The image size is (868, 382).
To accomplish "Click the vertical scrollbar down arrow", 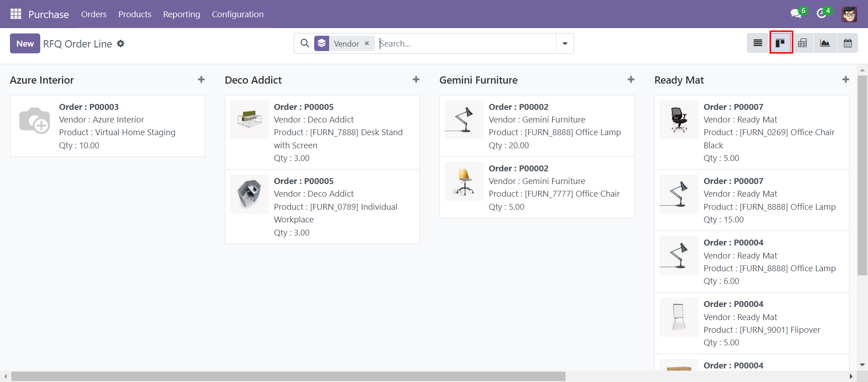I will point(862,364).
